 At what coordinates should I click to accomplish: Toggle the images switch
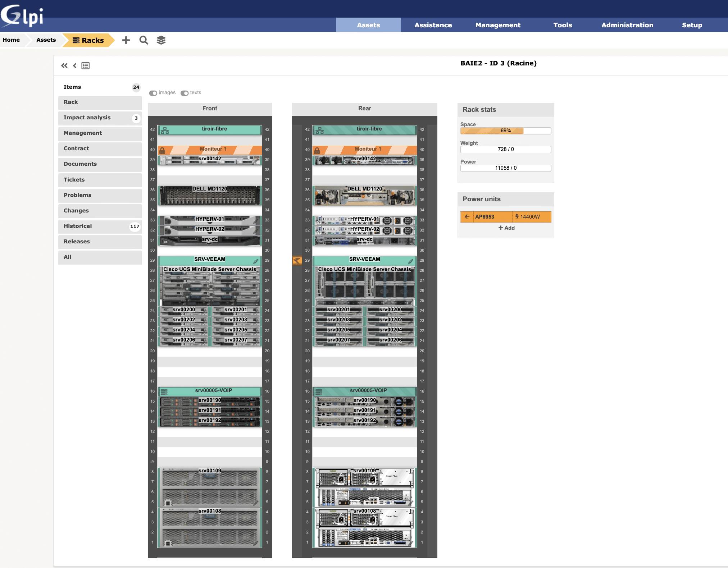(x=153, y=93)
